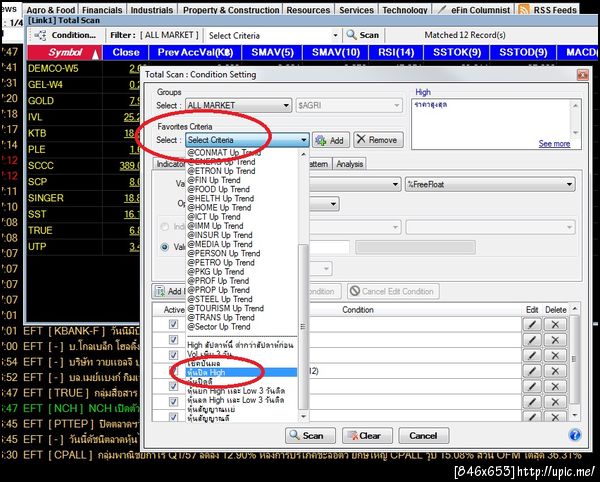Click the eFin Columnist pen icon
The width and height of the screenshot is (600, 482).
click(x=442, y=10)
